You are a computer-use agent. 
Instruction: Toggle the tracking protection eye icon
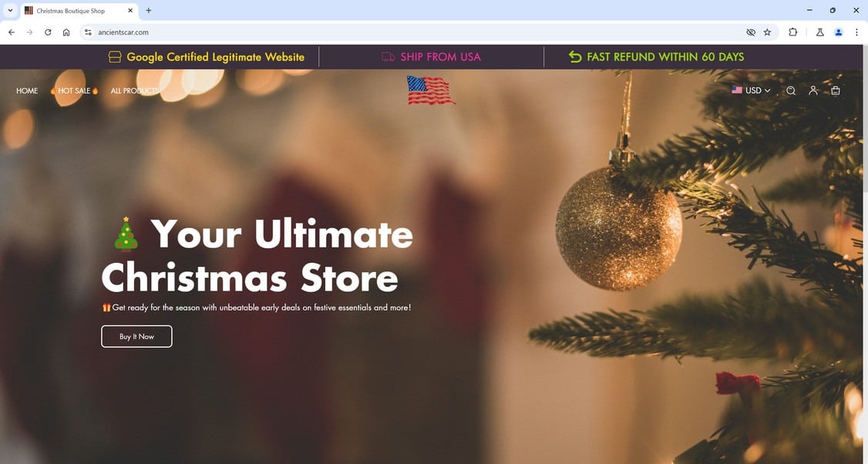click(751, 32)
